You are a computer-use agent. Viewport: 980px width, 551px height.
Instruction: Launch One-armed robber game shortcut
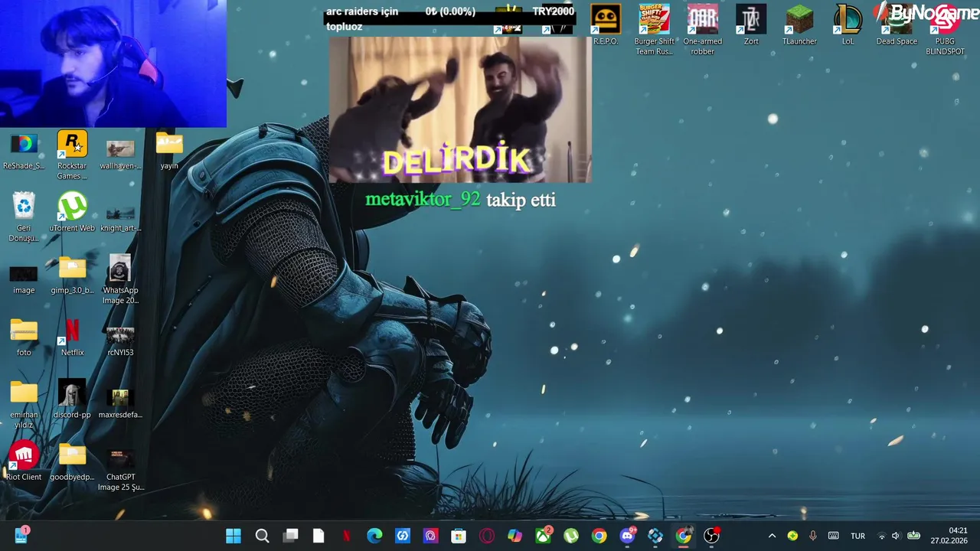coord(703,31)
